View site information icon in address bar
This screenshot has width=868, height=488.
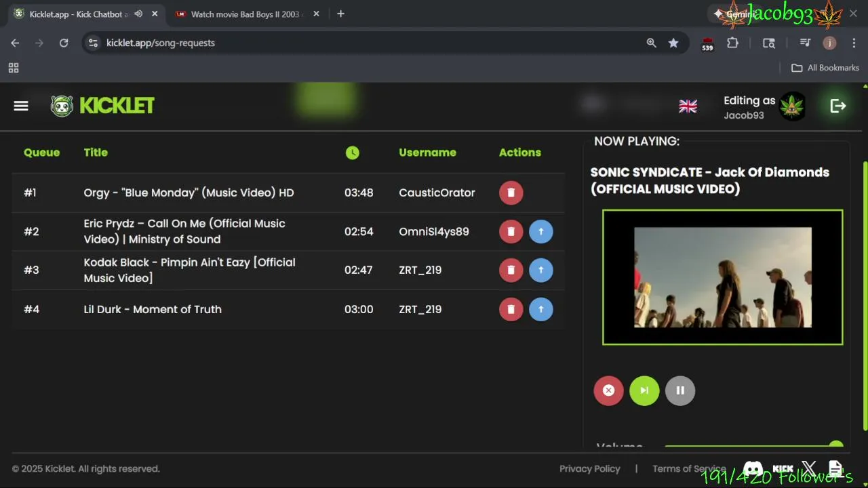pos(94,43)
